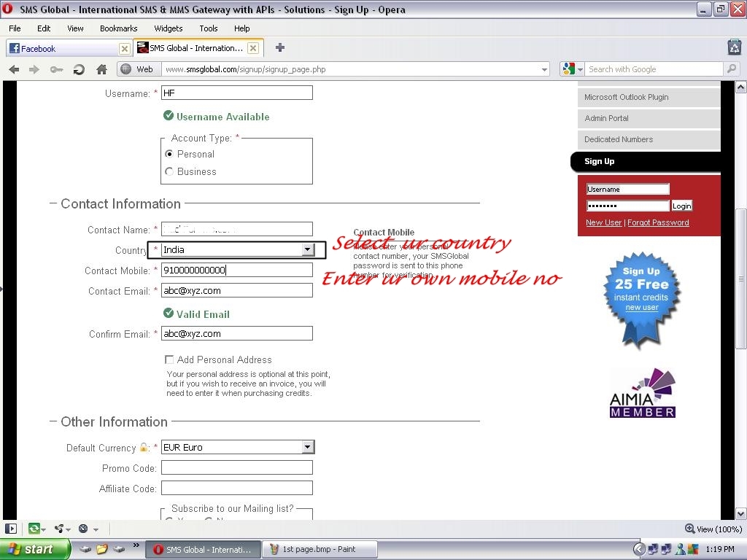Open the Default Currency dropdown
The image size is (747, 560).
pyautogui.click(x=308, y=447)
